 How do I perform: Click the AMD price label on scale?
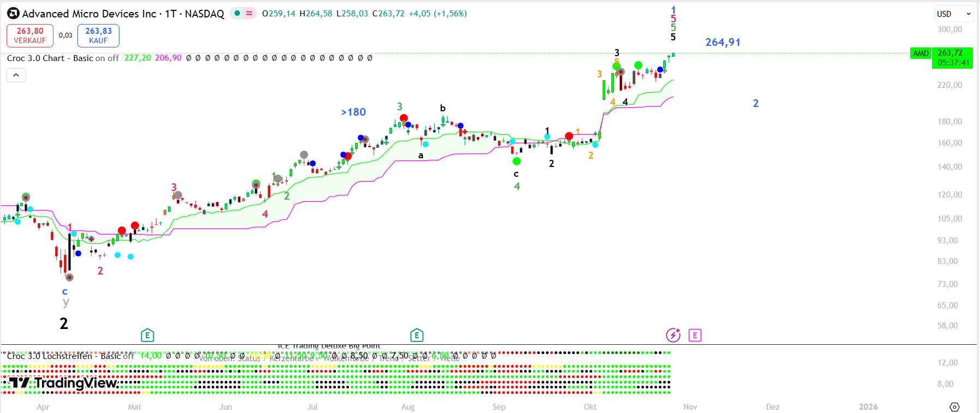tap(921, 53)
